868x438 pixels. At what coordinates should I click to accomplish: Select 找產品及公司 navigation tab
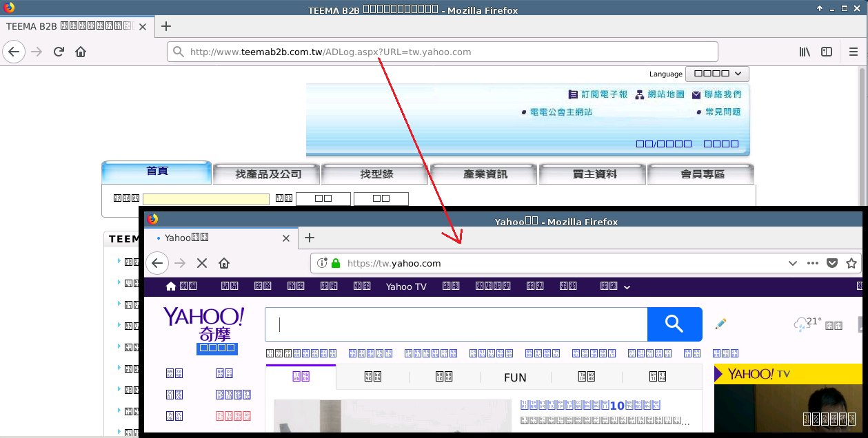click(266, 174)
